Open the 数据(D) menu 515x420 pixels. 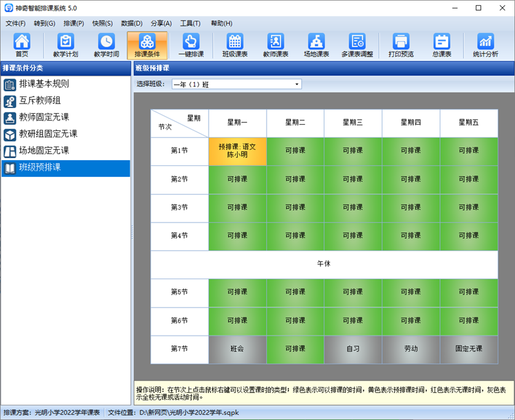(132, 23)
